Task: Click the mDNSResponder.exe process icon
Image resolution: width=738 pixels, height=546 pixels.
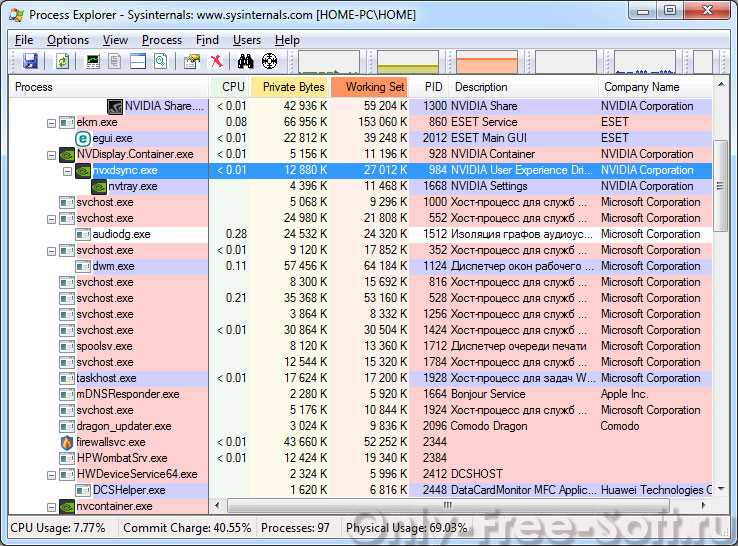Action: pos(67,394)
